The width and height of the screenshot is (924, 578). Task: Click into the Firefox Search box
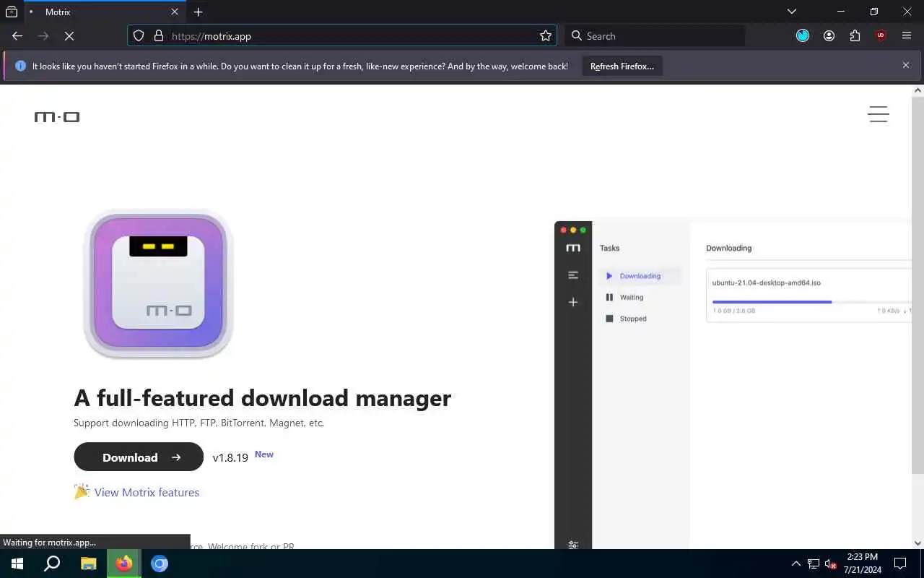click(654, 36)
